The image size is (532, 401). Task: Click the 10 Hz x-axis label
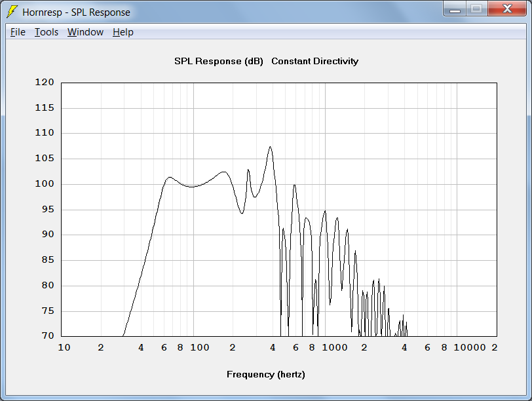(x=64, y=347)
